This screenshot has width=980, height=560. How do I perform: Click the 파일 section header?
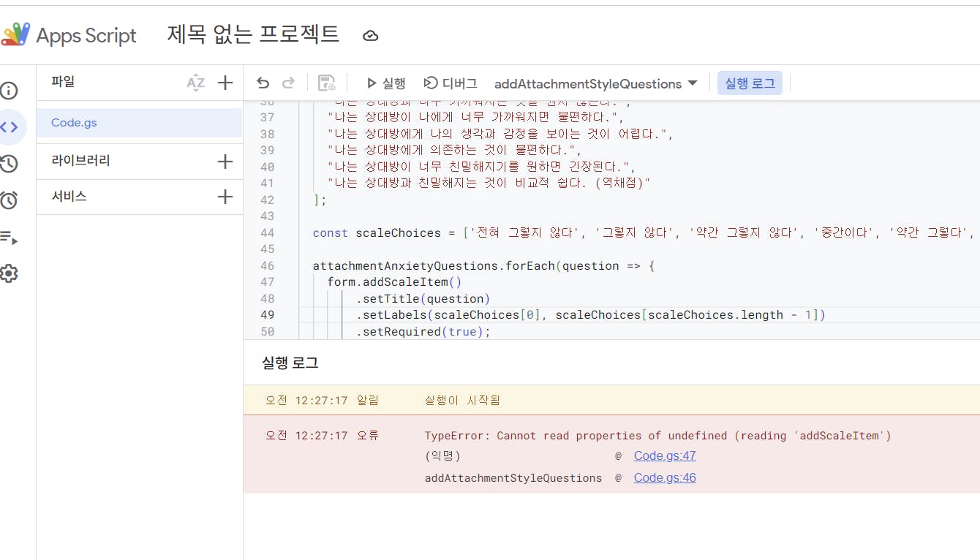click(63, 82)
